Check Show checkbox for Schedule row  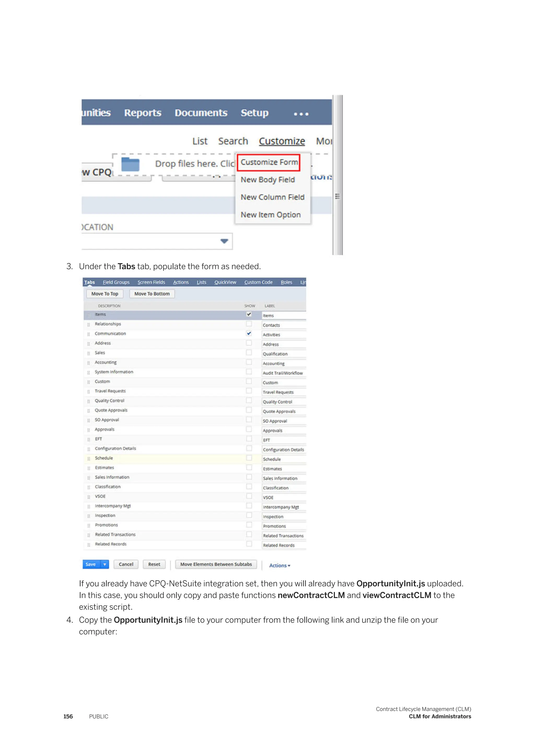point(249,458)
